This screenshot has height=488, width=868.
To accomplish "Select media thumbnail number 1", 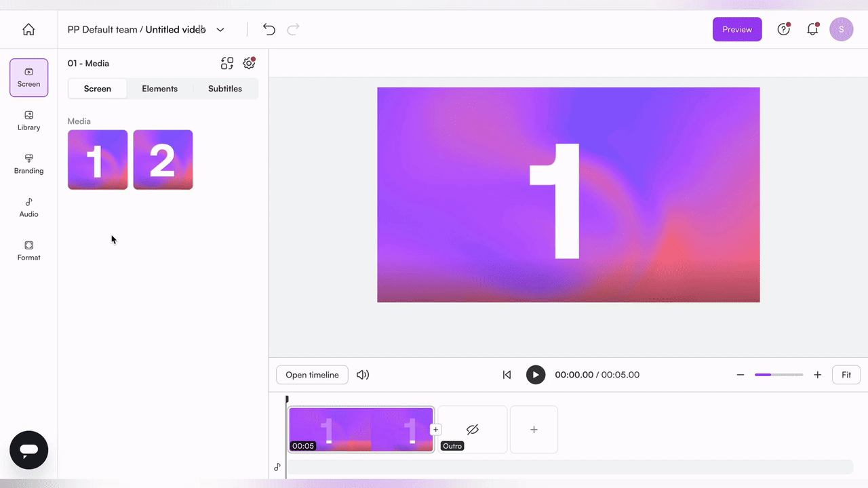I will 98,160.
